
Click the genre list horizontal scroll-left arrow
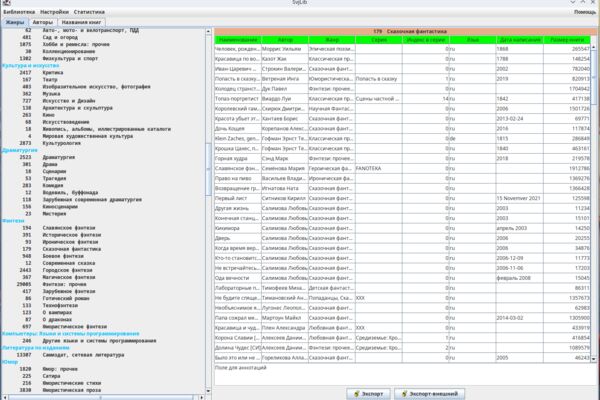pyautogui.click(x=5, y=397)
